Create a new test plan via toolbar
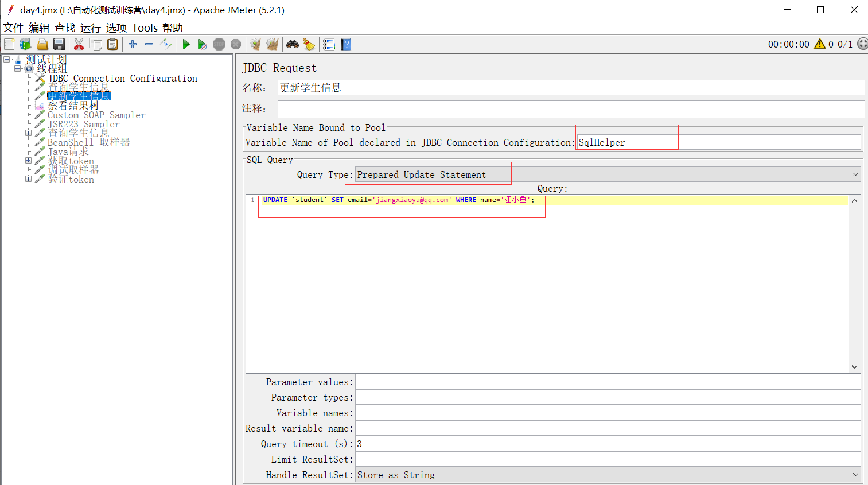This screenshot has width=868, height=485. [x=9, y=44]
